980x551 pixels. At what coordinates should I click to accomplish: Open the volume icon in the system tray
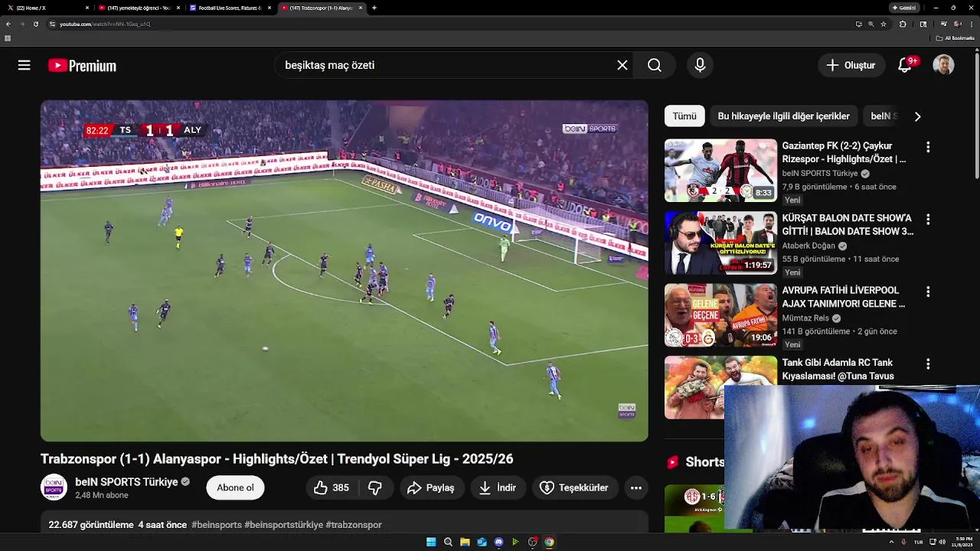[942, 542]
